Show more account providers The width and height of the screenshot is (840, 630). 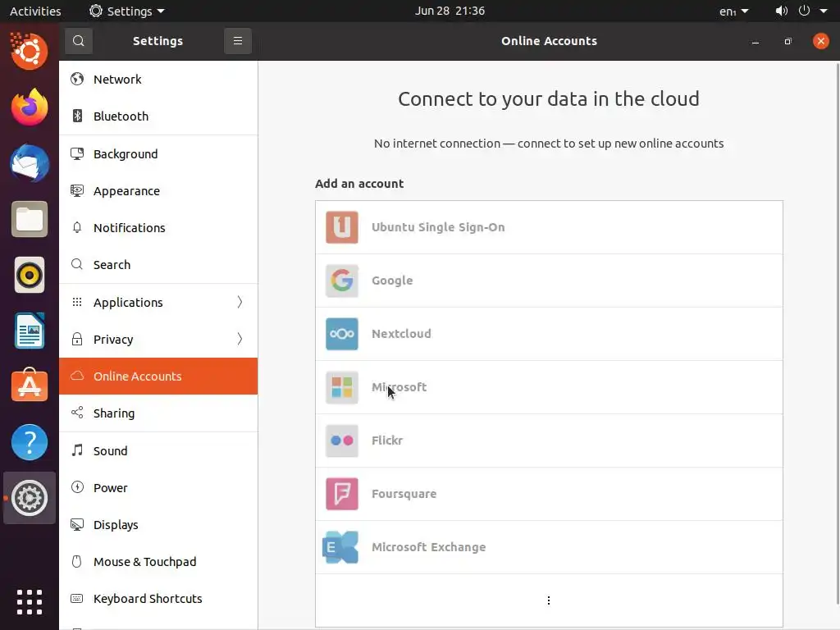(x=549, y=600)
